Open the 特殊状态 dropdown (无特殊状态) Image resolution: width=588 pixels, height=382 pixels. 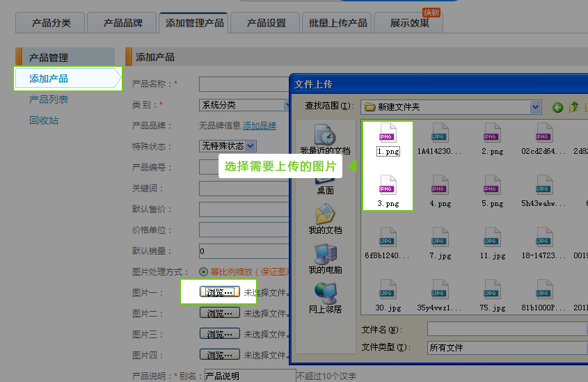[x=251, y=146]
